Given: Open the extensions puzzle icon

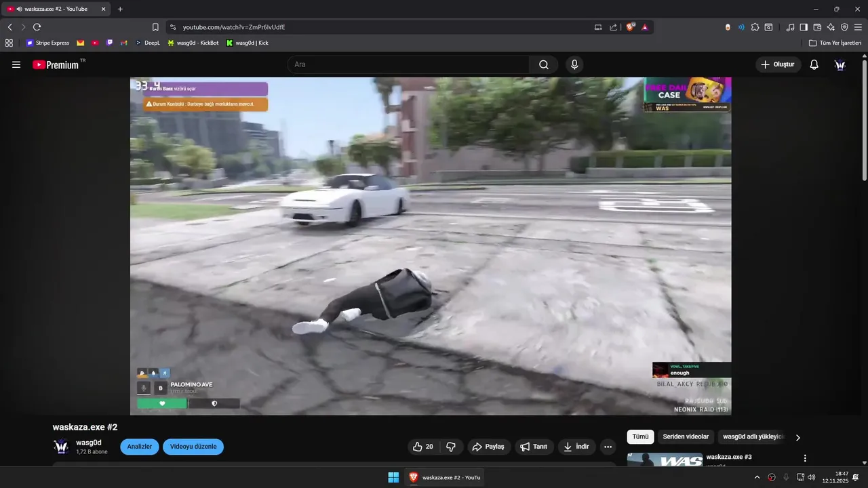Looking at the screenshot, I should [x=755, y=27].
